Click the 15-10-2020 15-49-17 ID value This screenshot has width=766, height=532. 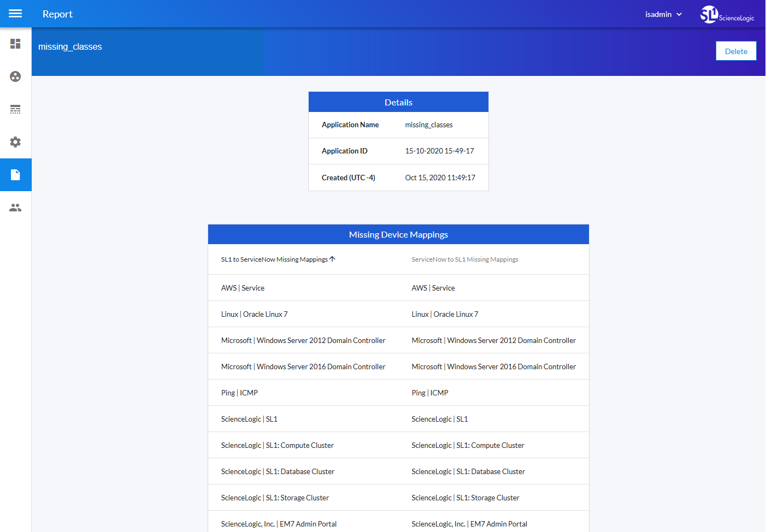pyautogui.click(x=439, y=151)
